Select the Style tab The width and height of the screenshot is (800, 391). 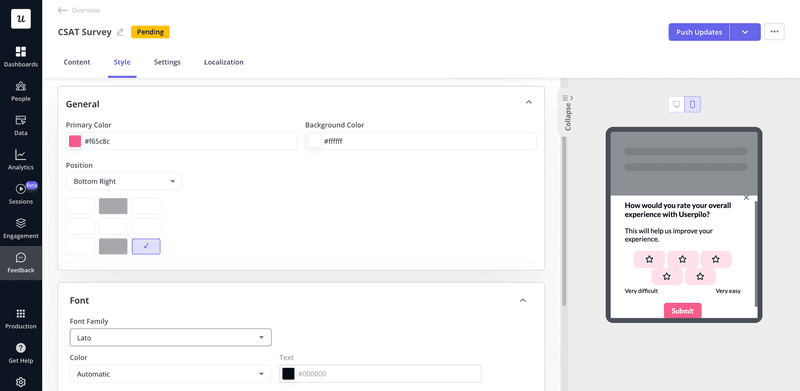122,62
